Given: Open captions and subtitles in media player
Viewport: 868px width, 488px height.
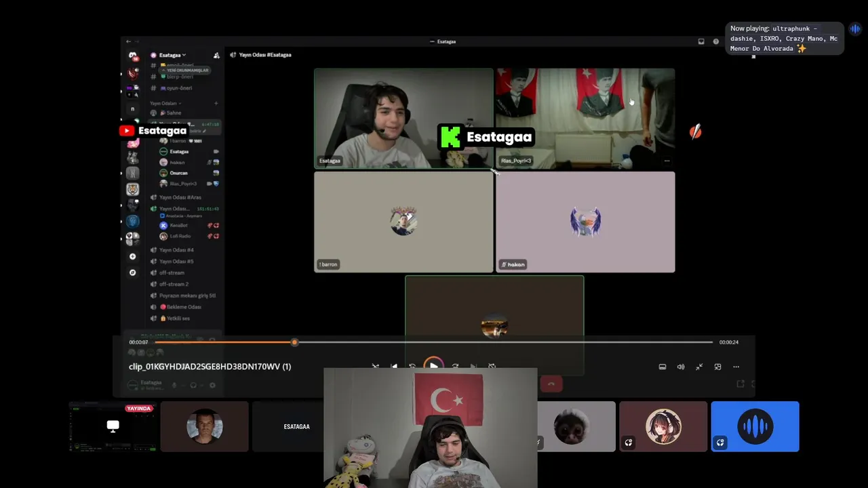Looking at the screenshot, I should (663, 367).
